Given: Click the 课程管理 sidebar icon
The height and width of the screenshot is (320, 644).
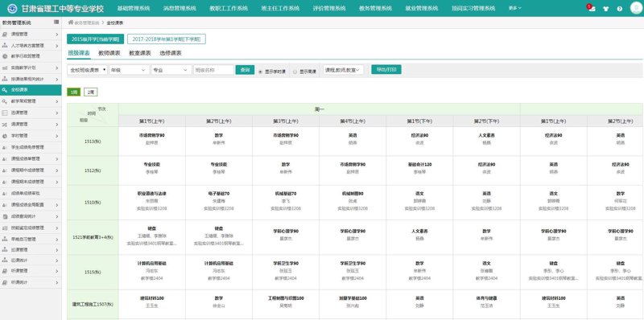Looking at the screenshot, I should 5,35.
